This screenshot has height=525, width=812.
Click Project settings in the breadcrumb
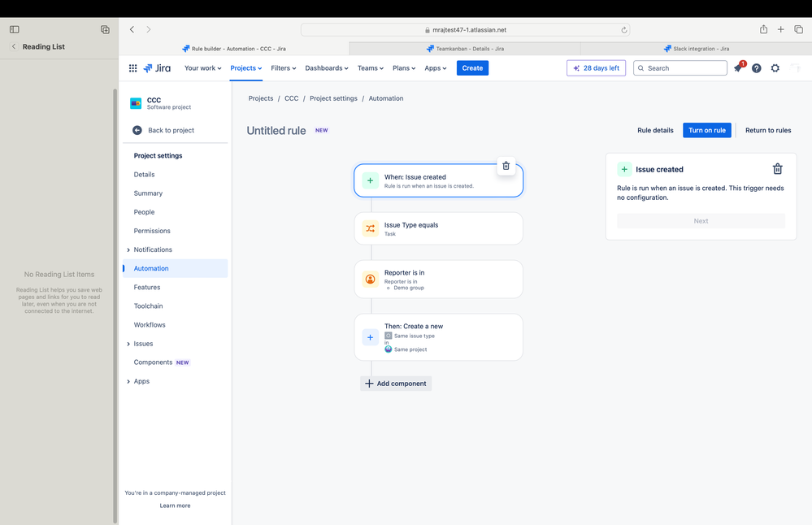[x=333, y=98]
